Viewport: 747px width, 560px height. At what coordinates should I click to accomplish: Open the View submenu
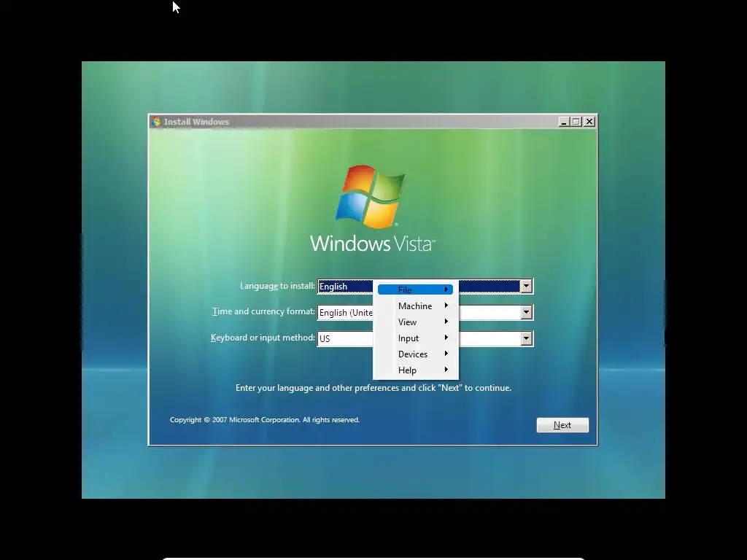click(x=415, y=322)
